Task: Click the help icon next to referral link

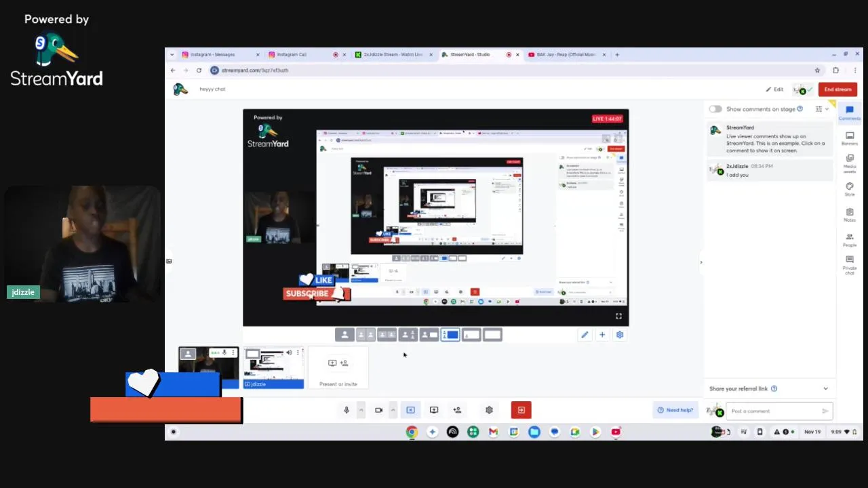Action: [x=774, y=389]
